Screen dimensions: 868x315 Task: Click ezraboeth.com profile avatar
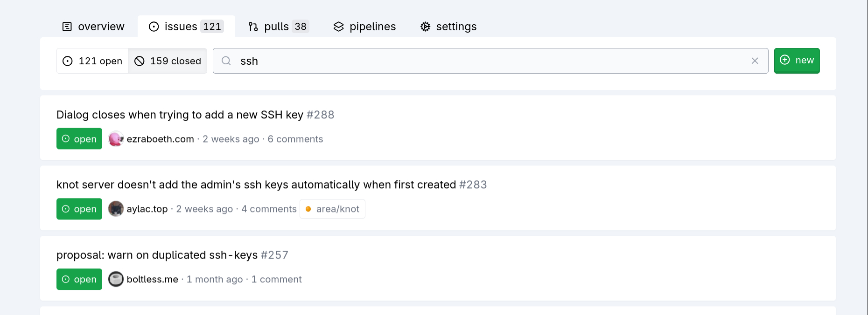[x=116, y=139]
